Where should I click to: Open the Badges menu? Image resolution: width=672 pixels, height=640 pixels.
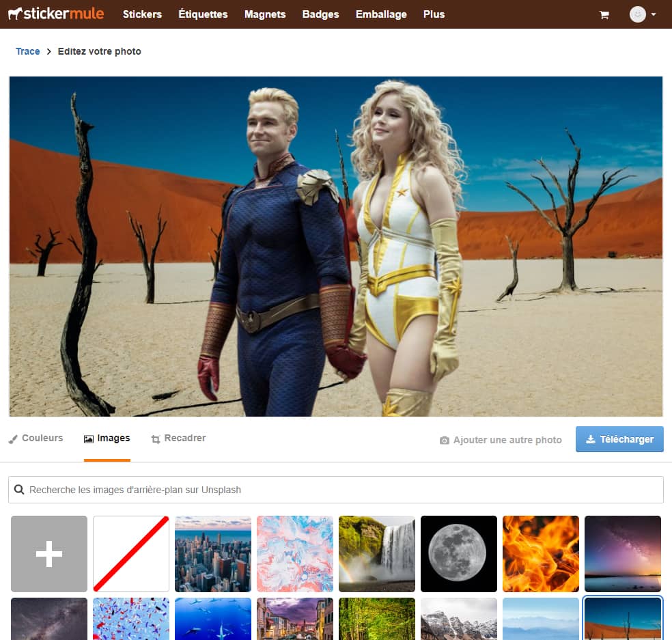pyautogui.click(x=320, y=14)
